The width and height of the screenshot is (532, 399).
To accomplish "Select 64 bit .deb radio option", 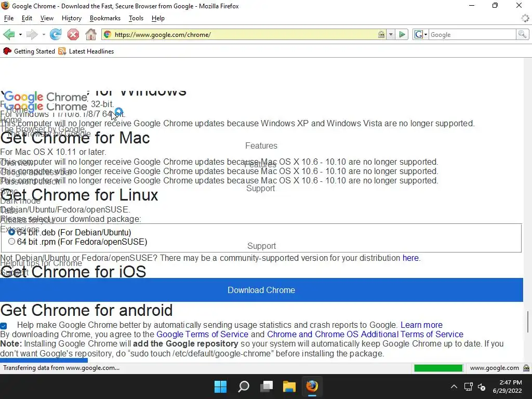I will pyautogui.click(x=11, y=232).
